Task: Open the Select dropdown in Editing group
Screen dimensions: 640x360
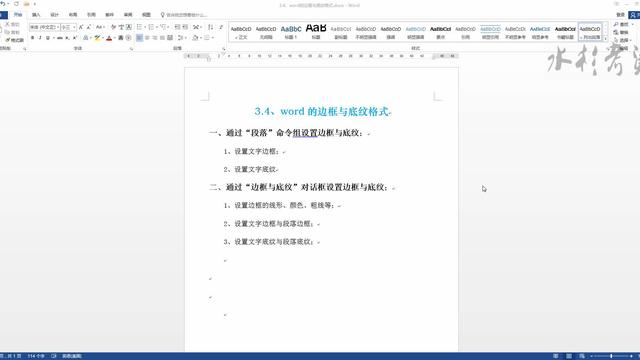Action: [x=623, y=40]
